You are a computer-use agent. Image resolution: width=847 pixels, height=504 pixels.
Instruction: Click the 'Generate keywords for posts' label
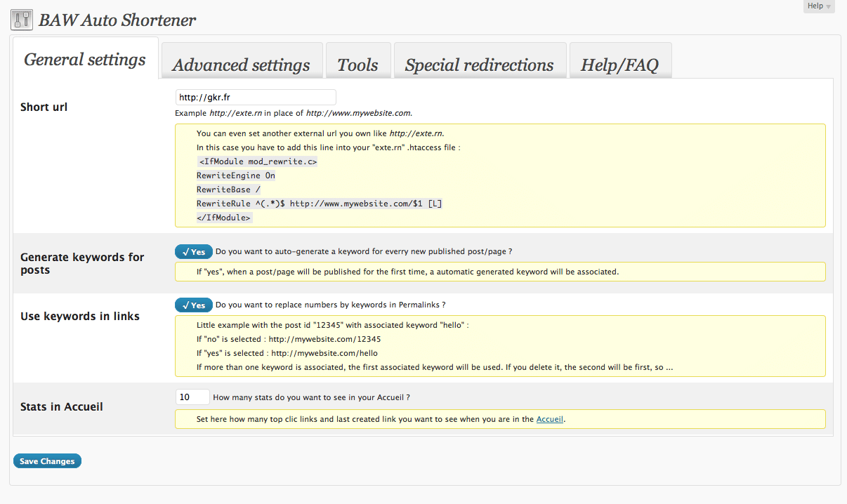tap(82, 263)
